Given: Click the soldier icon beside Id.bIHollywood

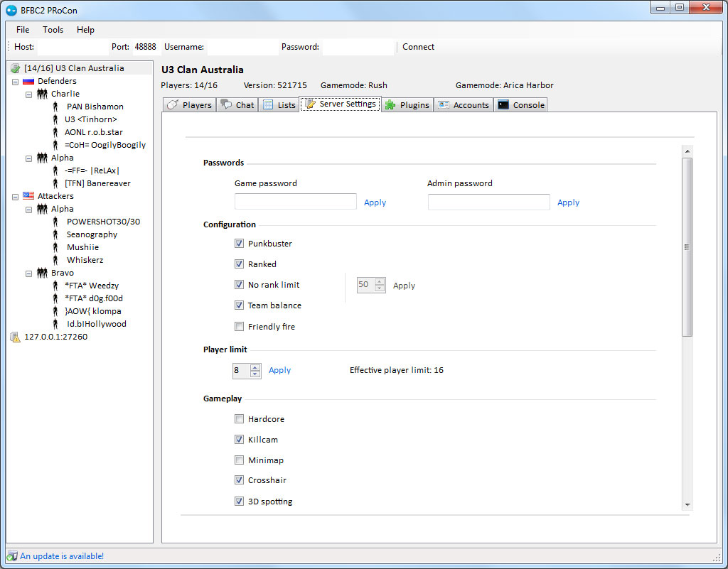Looking at the screenshot, I should pyautogui.click(x=55, y=324).
